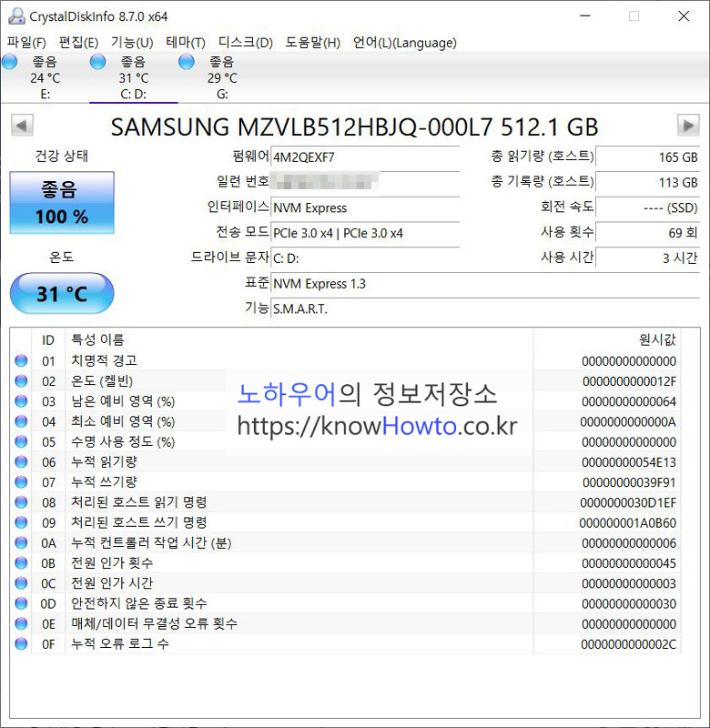Open the 기능(U) menu
710x728 pixels.
point(132,43)
